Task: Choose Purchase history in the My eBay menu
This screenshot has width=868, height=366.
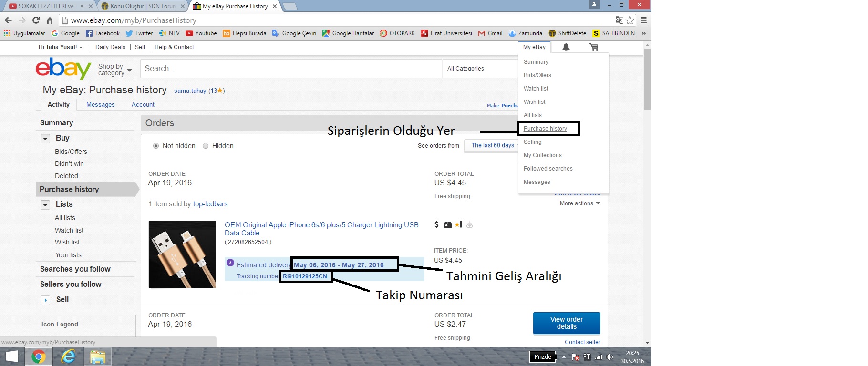Action: click(x=545, y=129)
